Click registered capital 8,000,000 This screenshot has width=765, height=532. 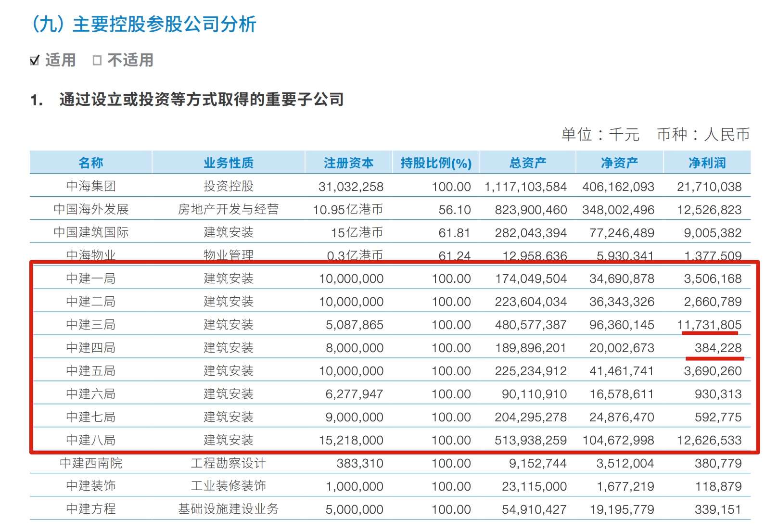tap(355, 348)
